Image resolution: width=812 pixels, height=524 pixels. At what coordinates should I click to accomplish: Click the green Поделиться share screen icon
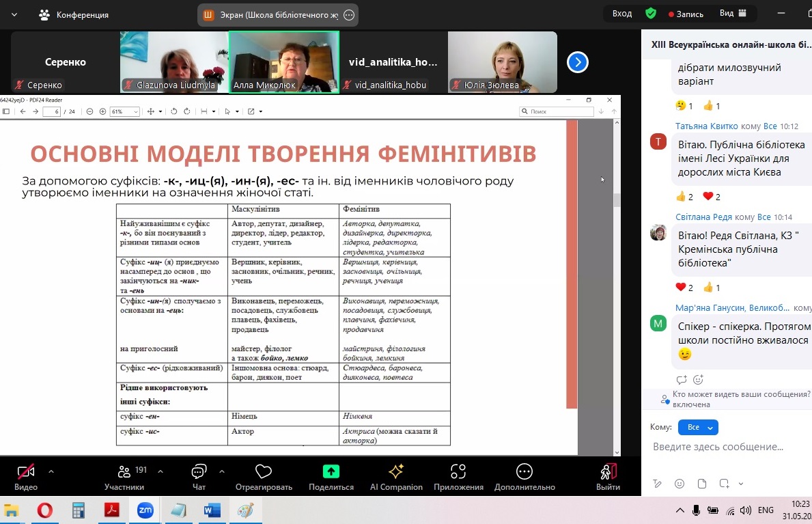point(331,471)
